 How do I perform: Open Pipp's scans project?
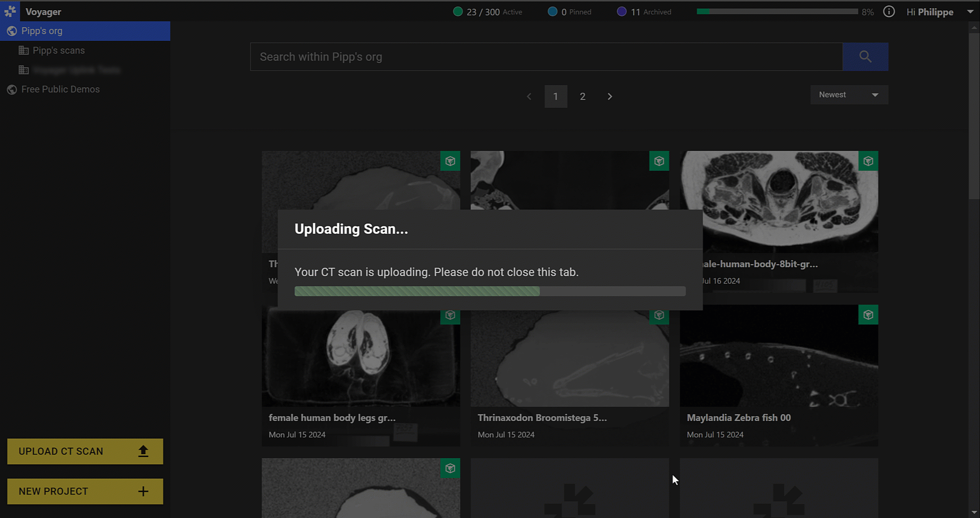tap(58, 51)
